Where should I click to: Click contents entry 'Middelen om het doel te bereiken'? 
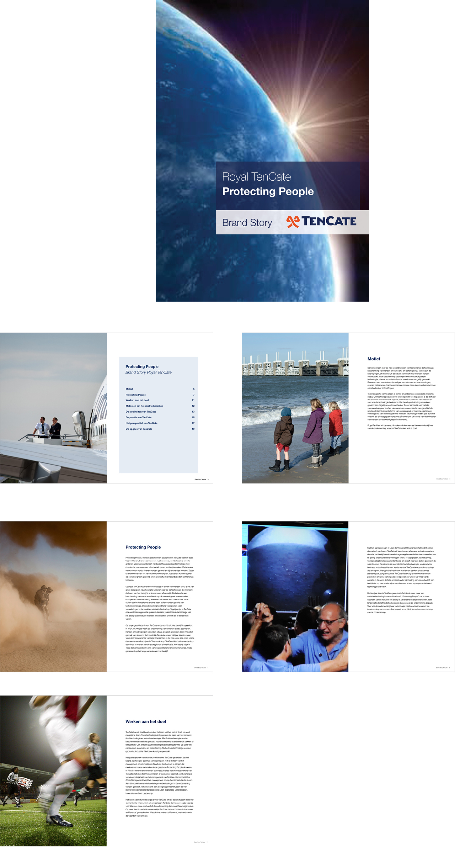pyautogui.click(x=144, y=406)
